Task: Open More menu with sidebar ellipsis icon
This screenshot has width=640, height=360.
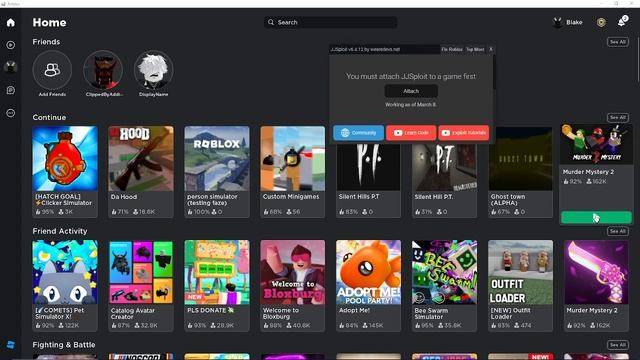Action: click(x=11, y=113)
